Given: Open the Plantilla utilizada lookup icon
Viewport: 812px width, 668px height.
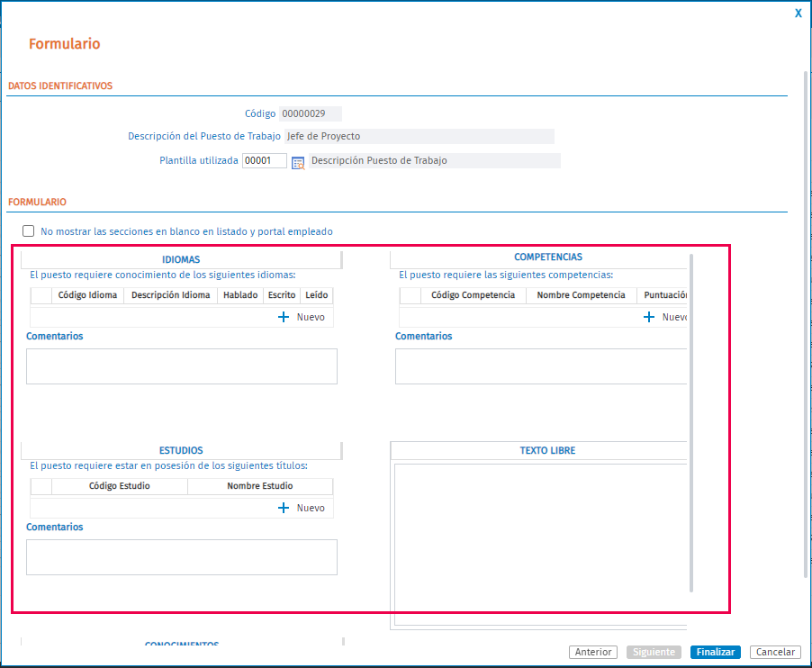Looking at the screenshot, I should (298, 163).
